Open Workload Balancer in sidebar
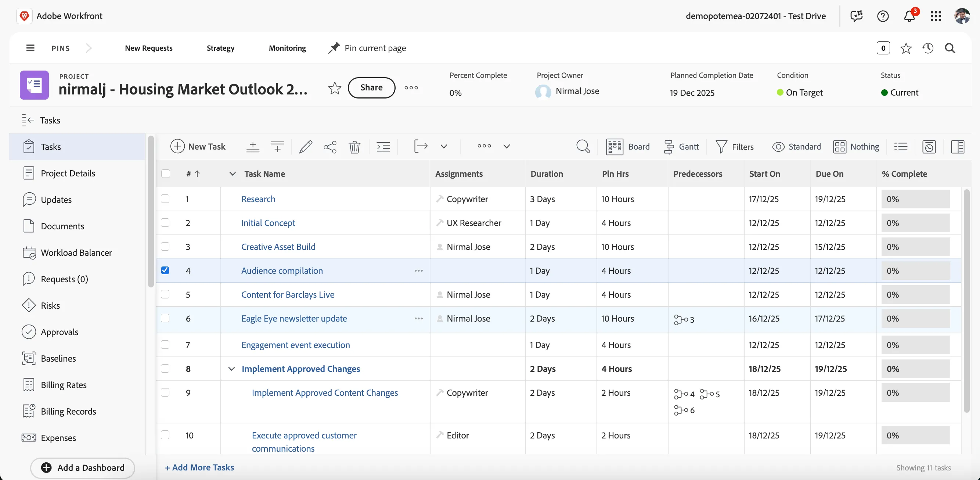Image resolution: width=980 pixels, height=480 pixels. (x=76, y=252)
